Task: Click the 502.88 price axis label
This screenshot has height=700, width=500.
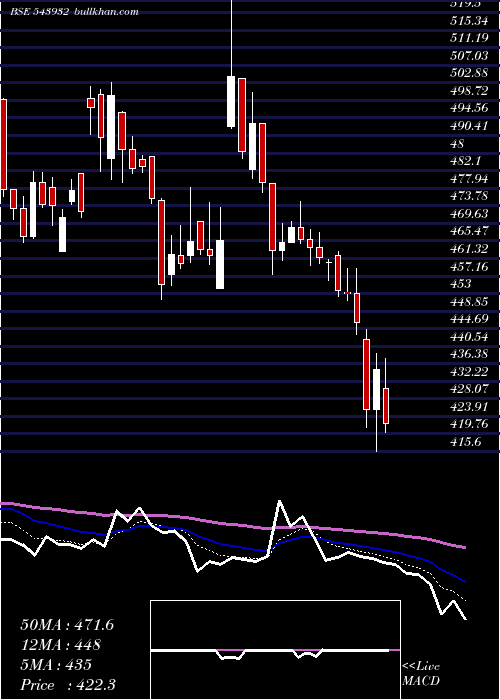Action: click(x=469, y=73)
